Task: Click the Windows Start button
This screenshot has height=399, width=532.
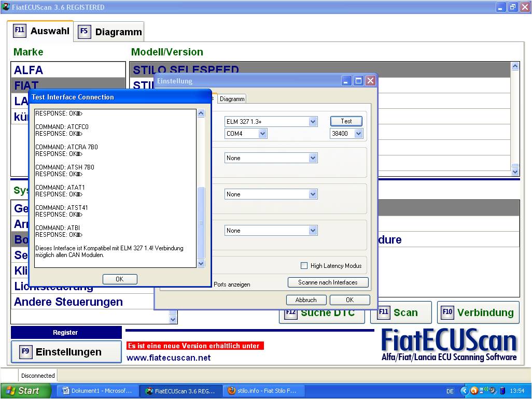Action: click(26, 391)
